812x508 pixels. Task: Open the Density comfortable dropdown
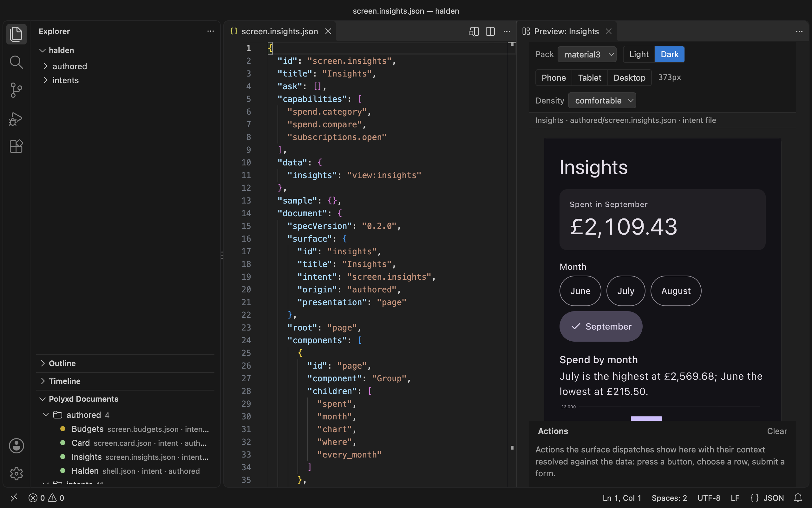coord(602,100)
